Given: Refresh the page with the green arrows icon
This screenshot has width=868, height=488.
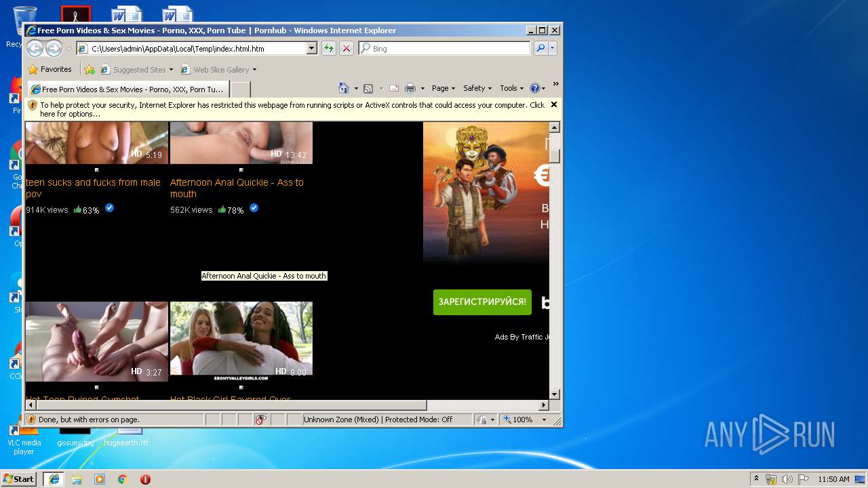Looking at the screenshot, I should tap(329, 48).
